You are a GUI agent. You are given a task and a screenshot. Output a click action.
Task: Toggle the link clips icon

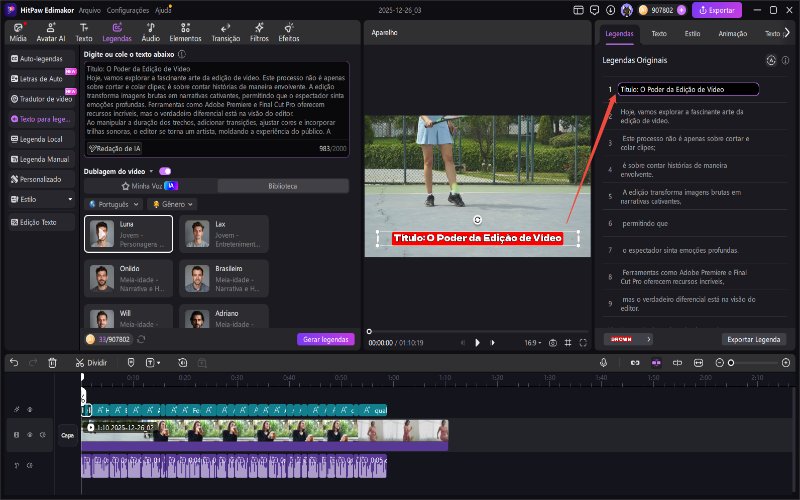[x=635, y=363]
